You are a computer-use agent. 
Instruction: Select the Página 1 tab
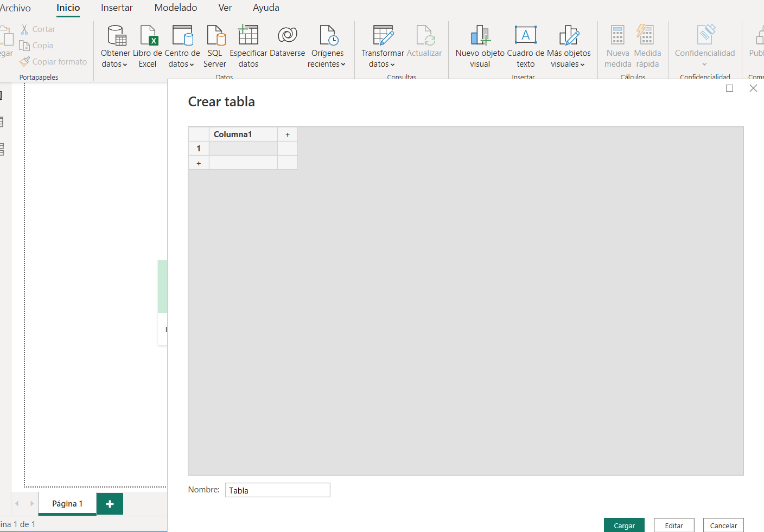click(67, 504)
